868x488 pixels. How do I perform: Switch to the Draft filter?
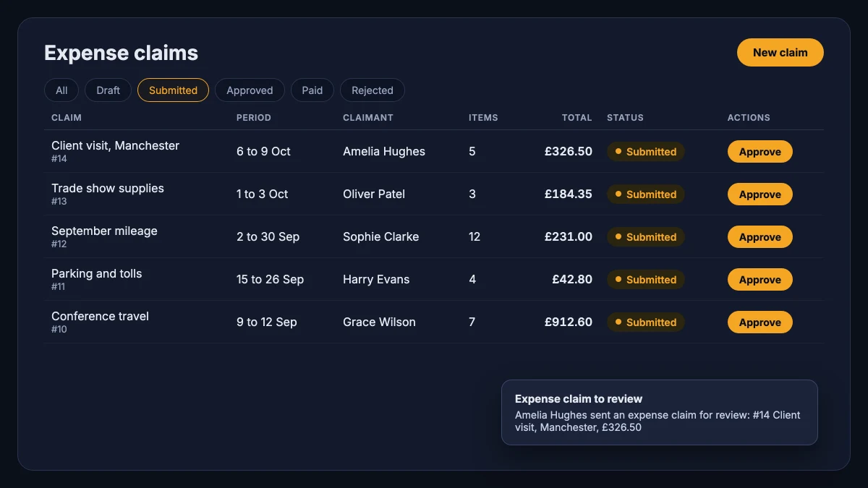pos(109,90)
